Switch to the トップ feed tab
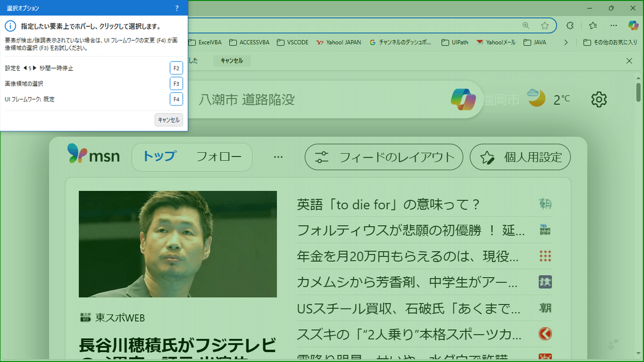This screenshot has width=644, height=362. point(159,157)
